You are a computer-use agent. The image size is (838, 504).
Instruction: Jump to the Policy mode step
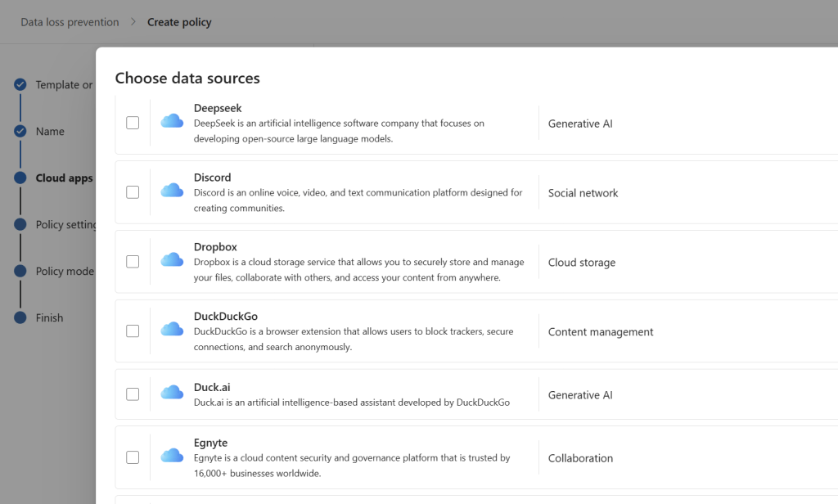(65, 271)
